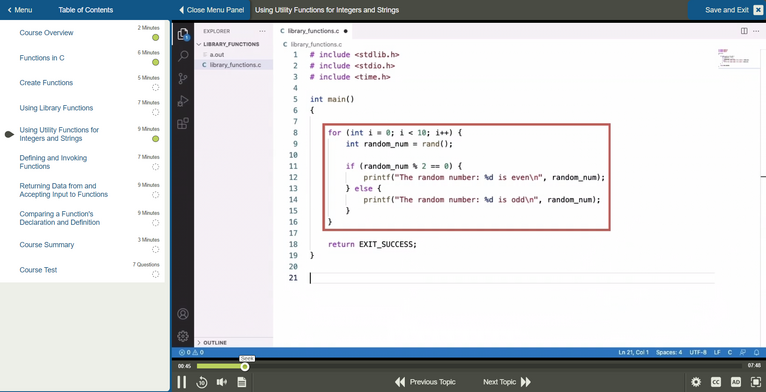Click Save and Exit button
The image size is (766, 392).
click(726, 10)
